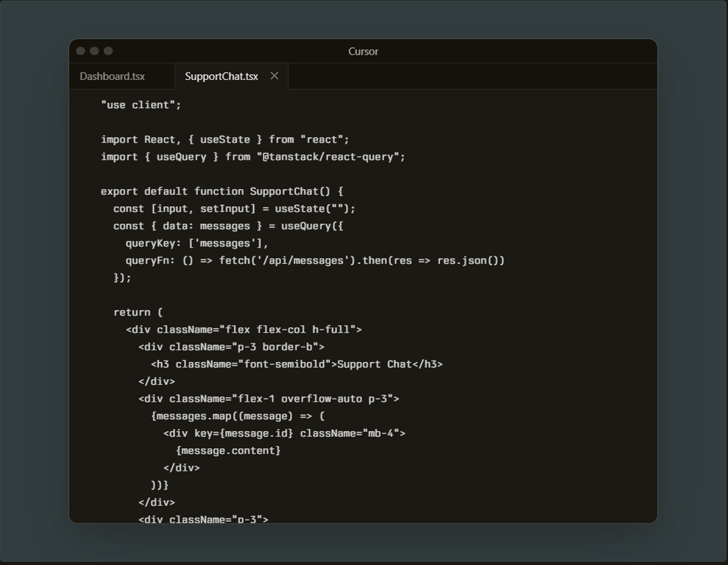Click the "@tanstack/react-query" import string
This screenshot has height=565, width=728.
[x=330, y=156]
